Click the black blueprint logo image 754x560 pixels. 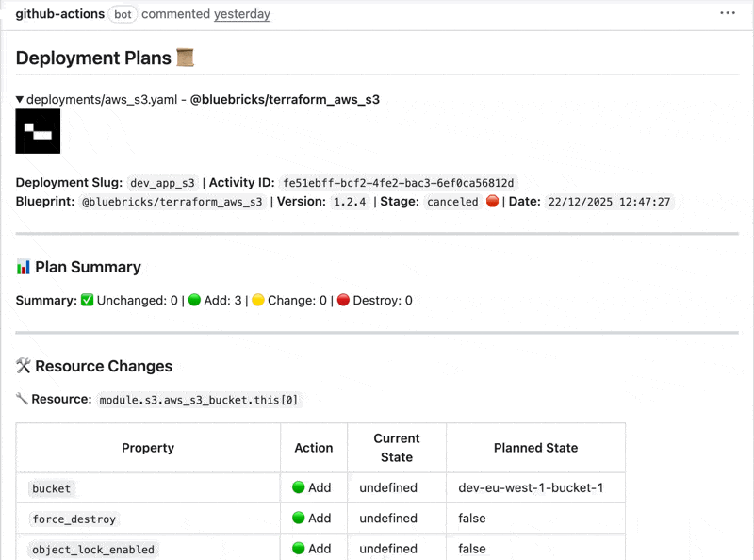coord(38,131)
